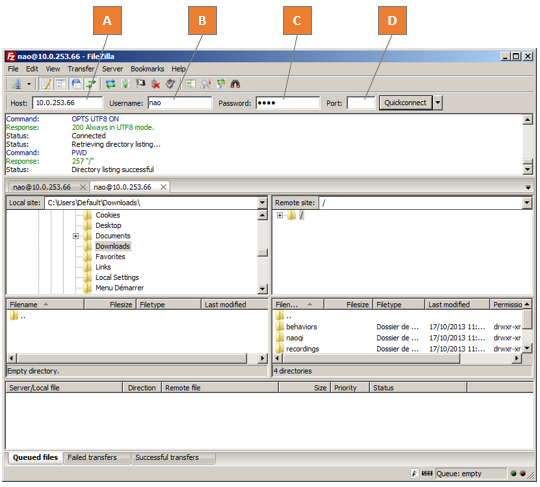
Task: Open the Site Manager dropdown arrow
Action: (x=29, y=84)
